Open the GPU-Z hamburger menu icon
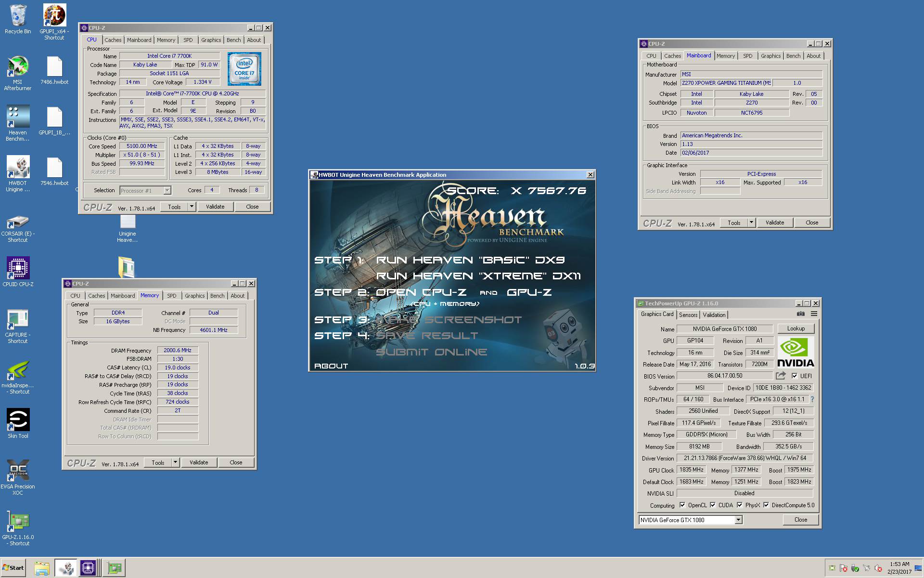924x578 pixels. pos(814,314)
